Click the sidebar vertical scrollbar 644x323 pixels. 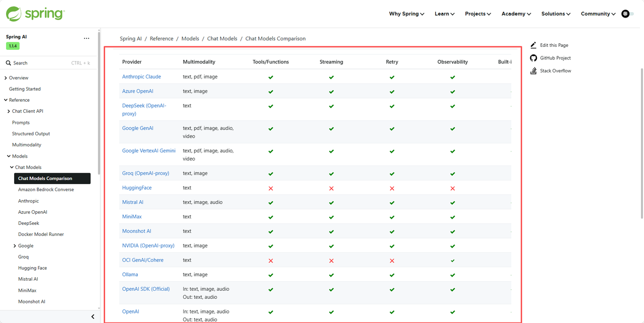99,103
